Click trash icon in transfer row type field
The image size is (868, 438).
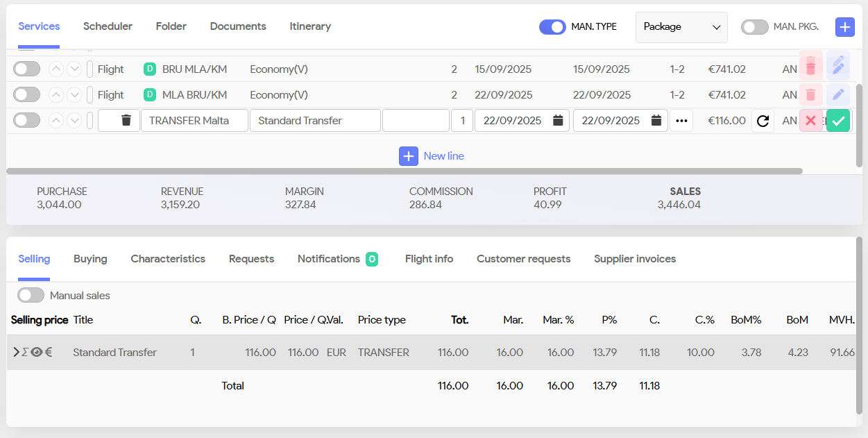tap(126, 121)
